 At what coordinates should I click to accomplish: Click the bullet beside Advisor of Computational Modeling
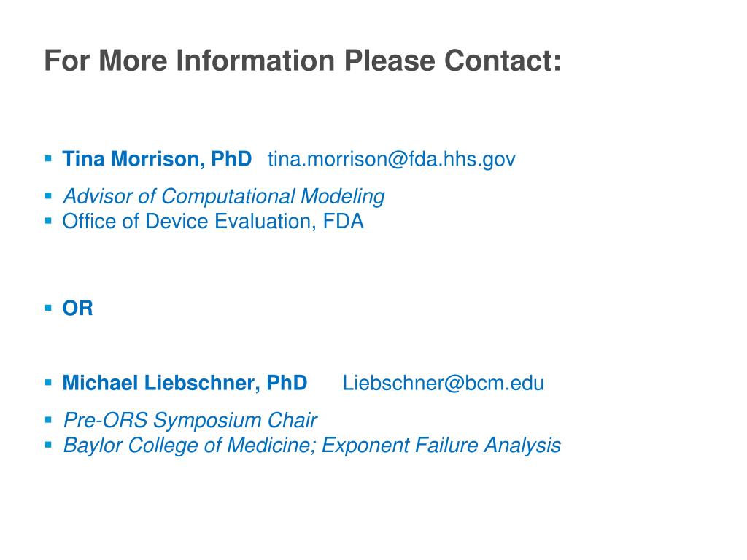tap(48, 195)
